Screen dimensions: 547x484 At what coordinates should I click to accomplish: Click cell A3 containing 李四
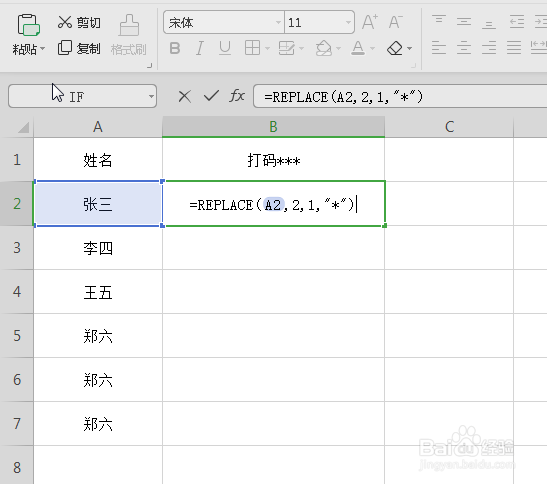(98, 248)
